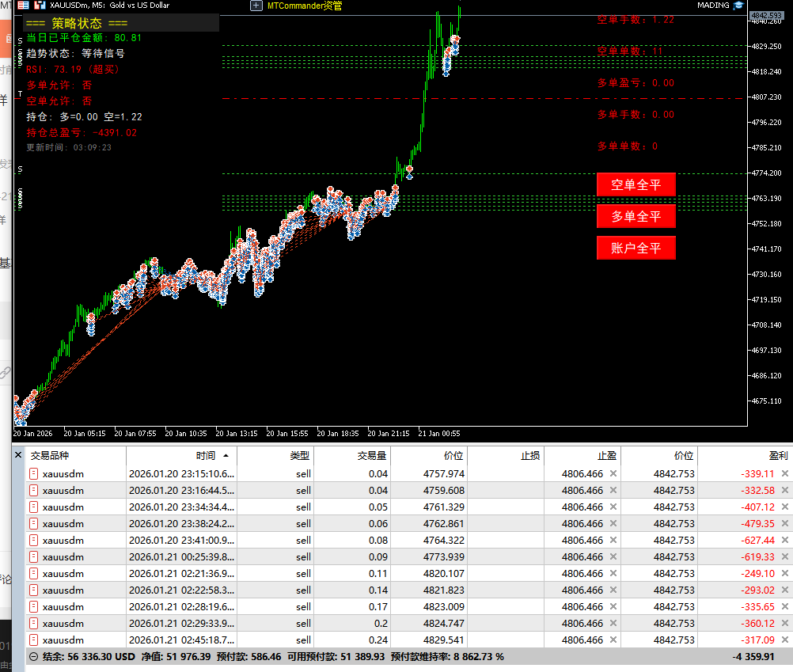Click the order icon for the 23:16:44 trade
The image size is (793, 672).
(x=33, y=491)
